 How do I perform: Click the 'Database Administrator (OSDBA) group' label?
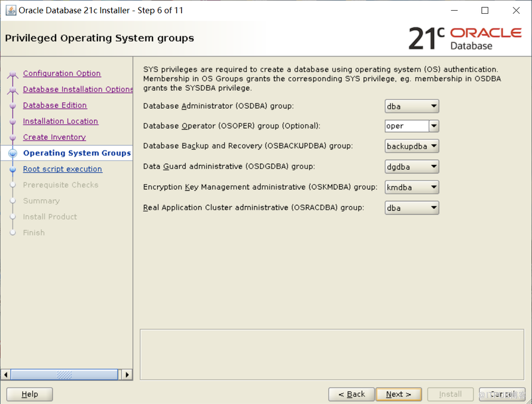219,106
